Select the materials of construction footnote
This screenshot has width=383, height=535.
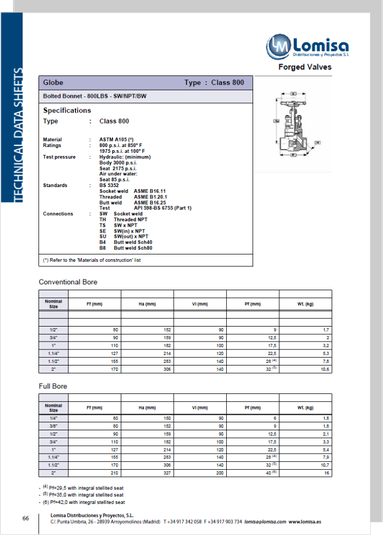(92, 260)
